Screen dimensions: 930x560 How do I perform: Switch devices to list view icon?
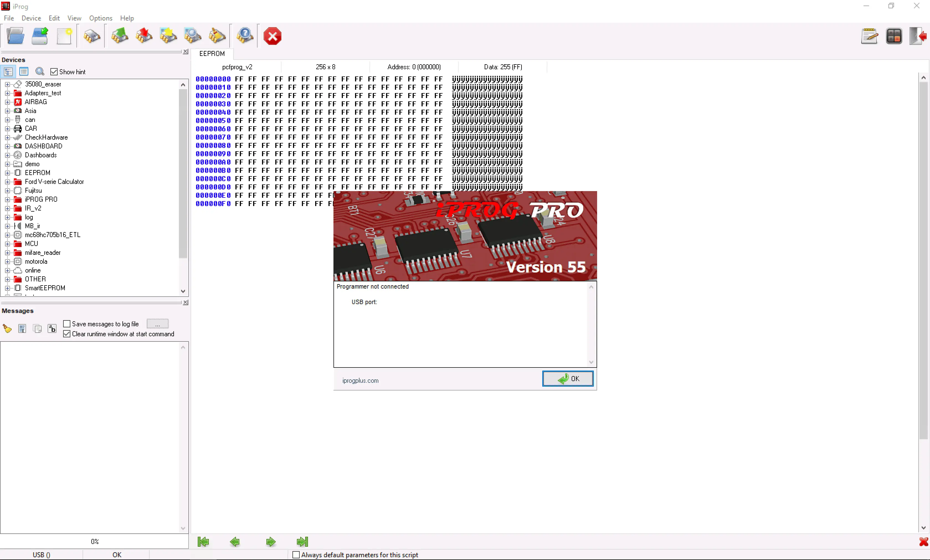click(24, 71)
